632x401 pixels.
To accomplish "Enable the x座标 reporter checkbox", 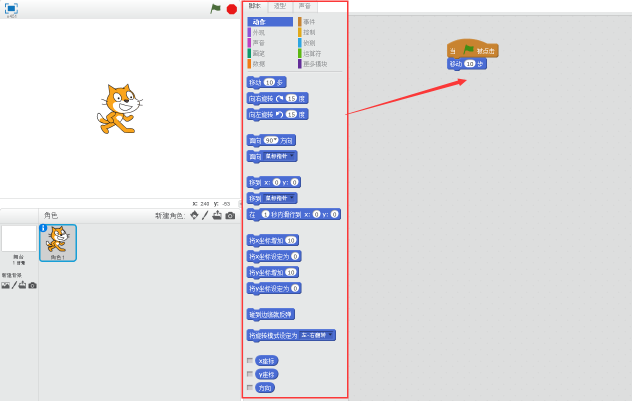I will [250, 360].
